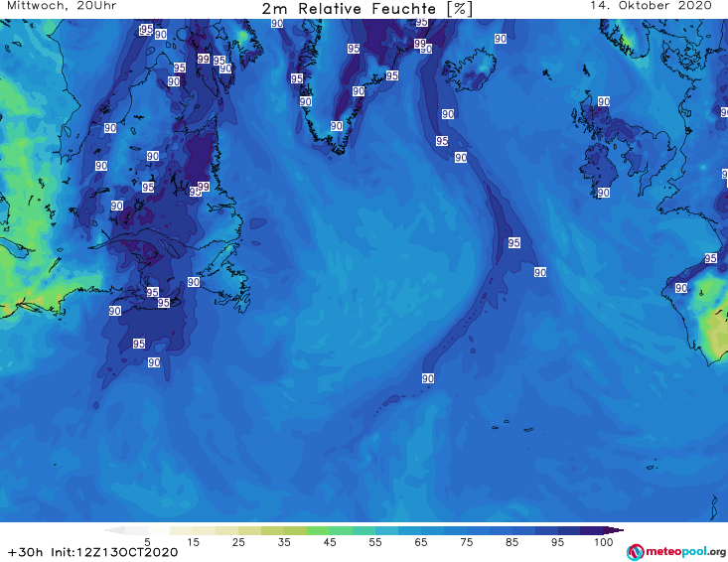This screenshot has width=728, height=562.
Task: Click the 90 contour label on northwestern Spain
Action: [x=681, y=288]
